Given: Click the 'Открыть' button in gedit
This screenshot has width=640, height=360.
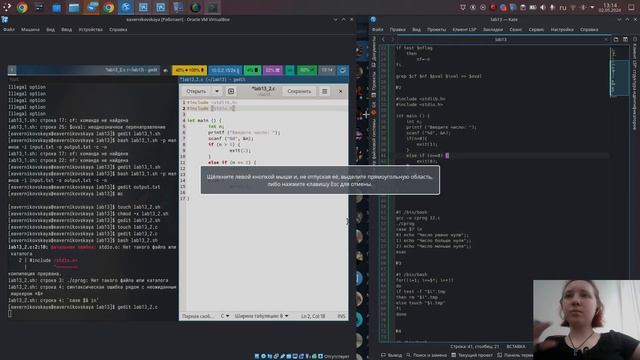Looking at the screenshot, I should [x=196, y=91].
